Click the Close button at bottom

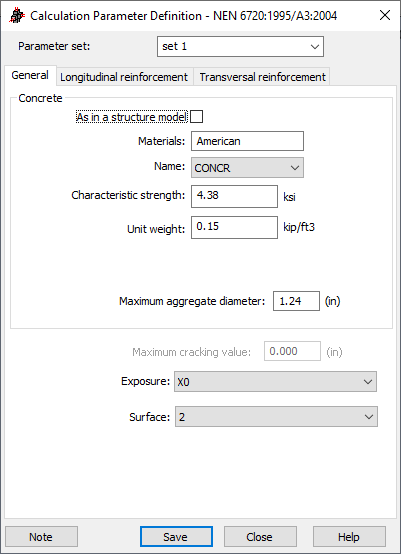tap(260, 537)
